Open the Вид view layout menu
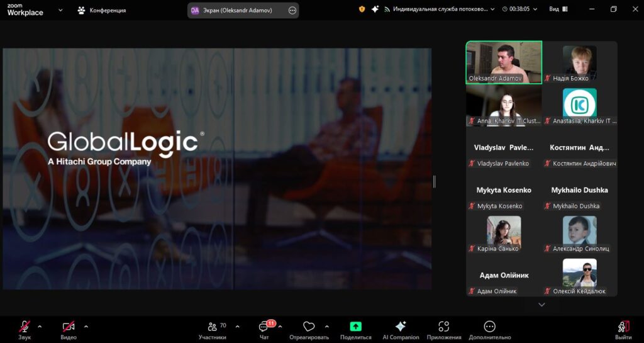 click(558, 9)
